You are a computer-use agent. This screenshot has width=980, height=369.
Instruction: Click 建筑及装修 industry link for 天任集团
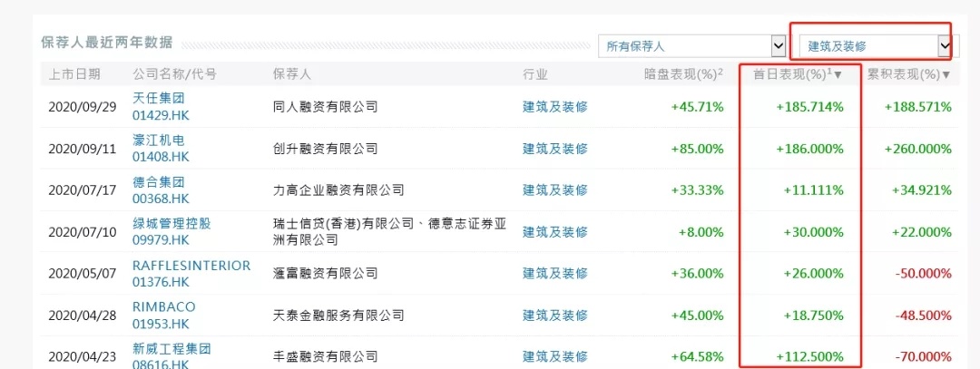coord(555,106)
